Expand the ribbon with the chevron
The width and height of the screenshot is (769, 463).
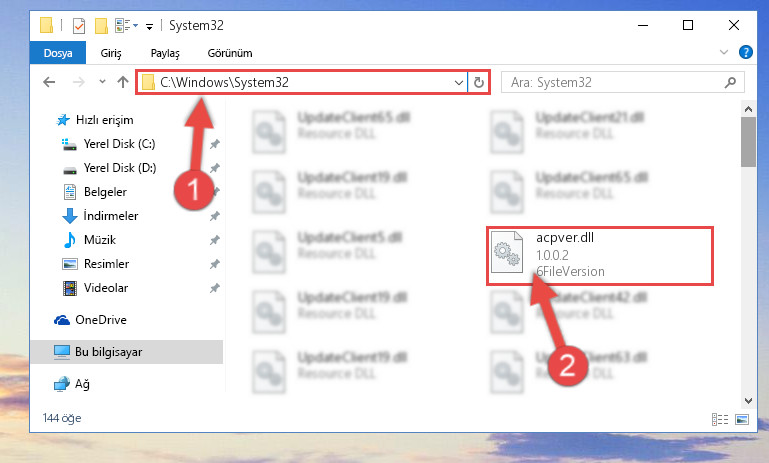[x=723, y=52]
